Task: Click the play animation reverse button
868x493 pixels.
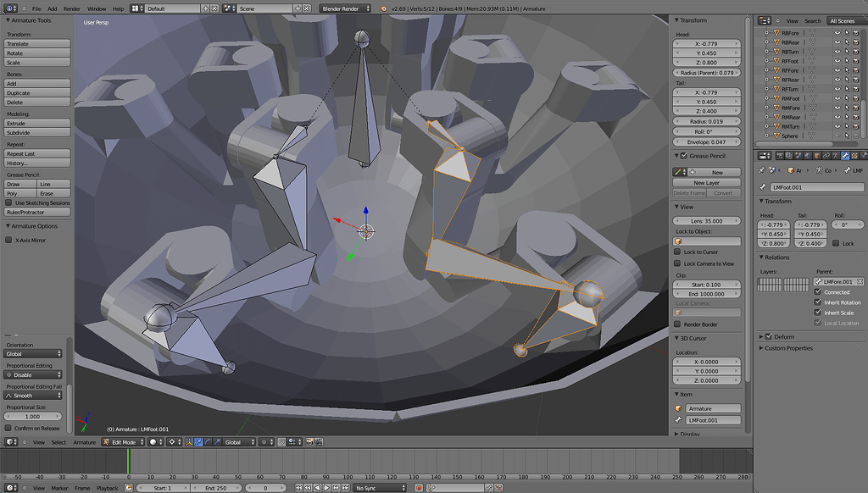Action: [x=317, y=488]
